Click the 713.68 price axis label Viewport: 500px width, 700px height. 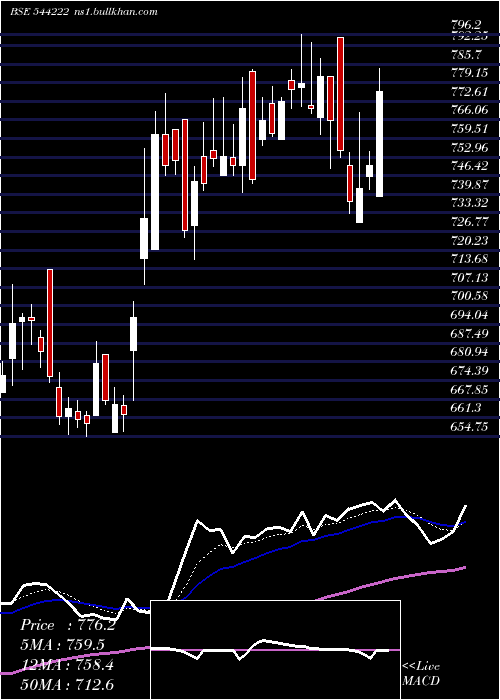pyautogui.click(x=469, y=259)
